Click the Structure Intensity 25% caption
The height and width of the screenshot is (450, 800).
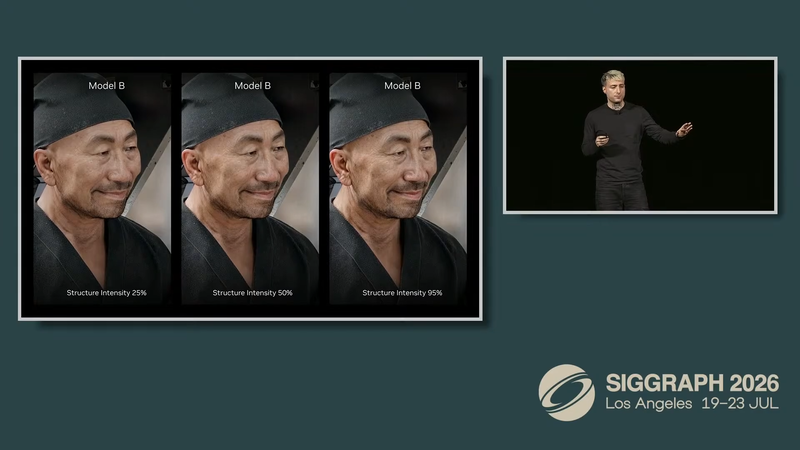pos(106,293)
